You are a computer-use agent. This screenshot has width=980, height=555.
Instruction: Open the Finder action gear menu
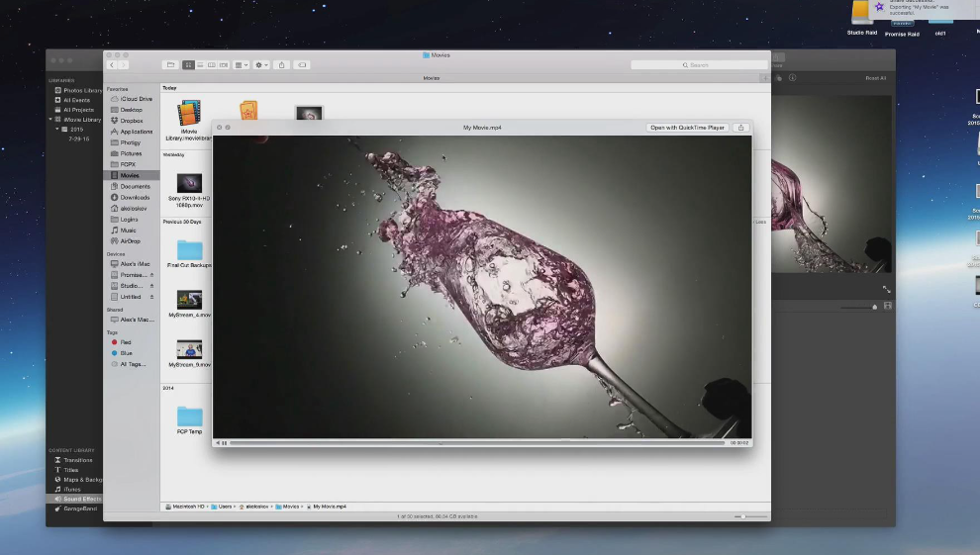261,65
